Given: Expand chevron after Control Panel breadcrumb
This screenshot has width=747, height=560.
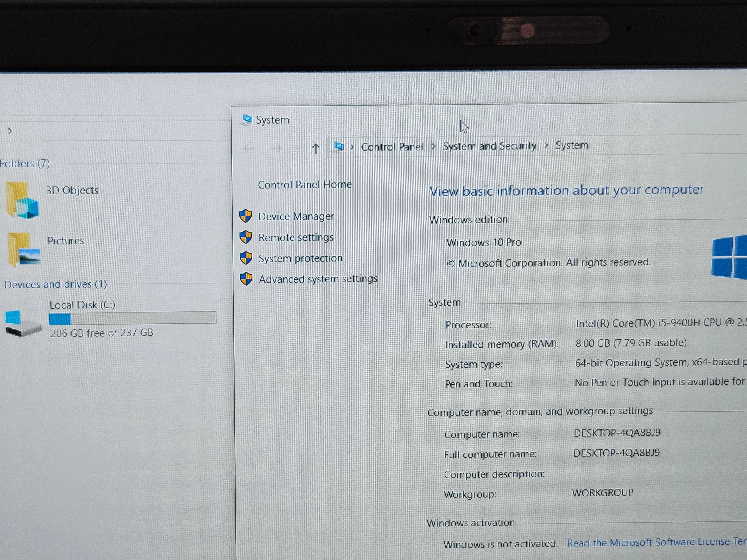Looking at the screenshot, I should 433,147.
